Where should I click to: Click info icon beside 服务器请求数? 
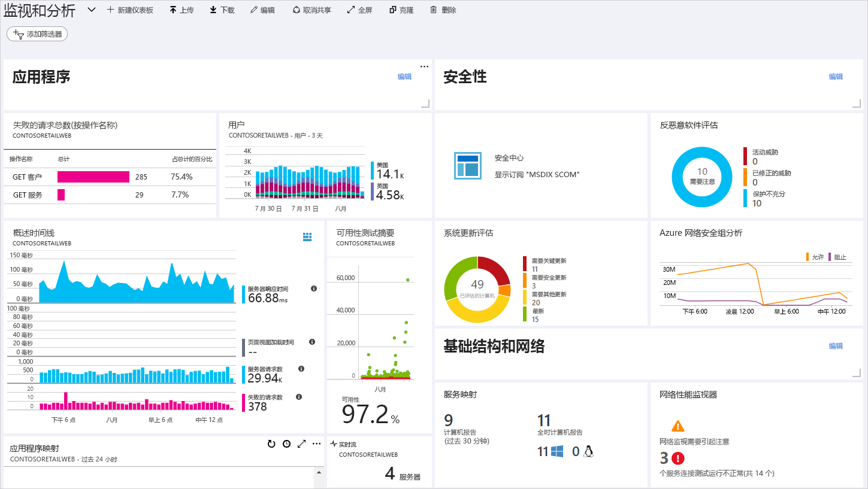[301, 369]
